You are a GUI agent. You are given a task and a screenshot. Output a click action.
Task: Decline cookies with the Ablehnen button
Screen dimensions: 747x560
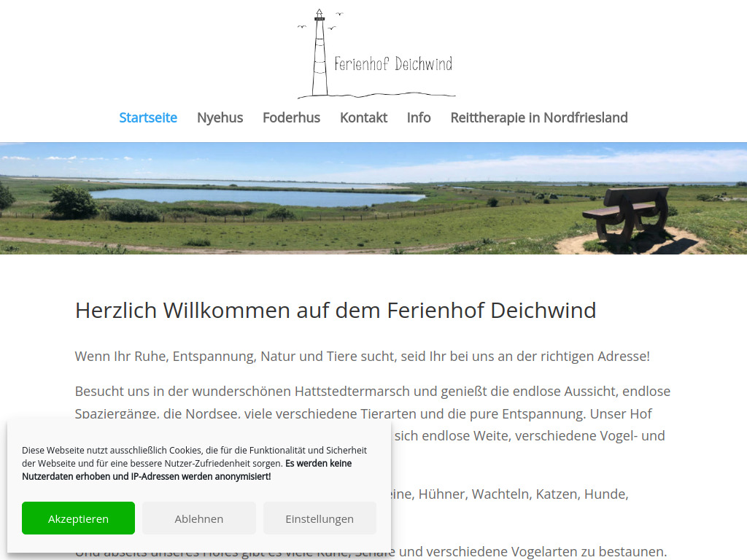click(198, 518)
